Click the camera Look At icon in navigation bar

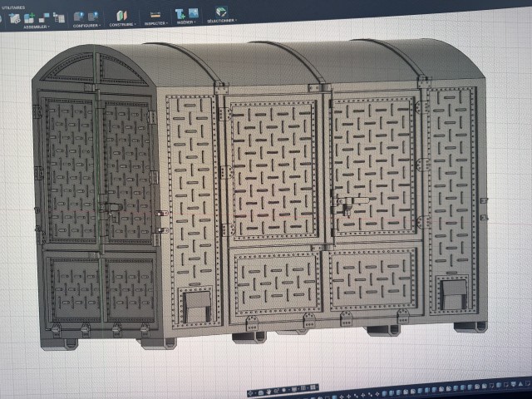(x=260, y=392)
